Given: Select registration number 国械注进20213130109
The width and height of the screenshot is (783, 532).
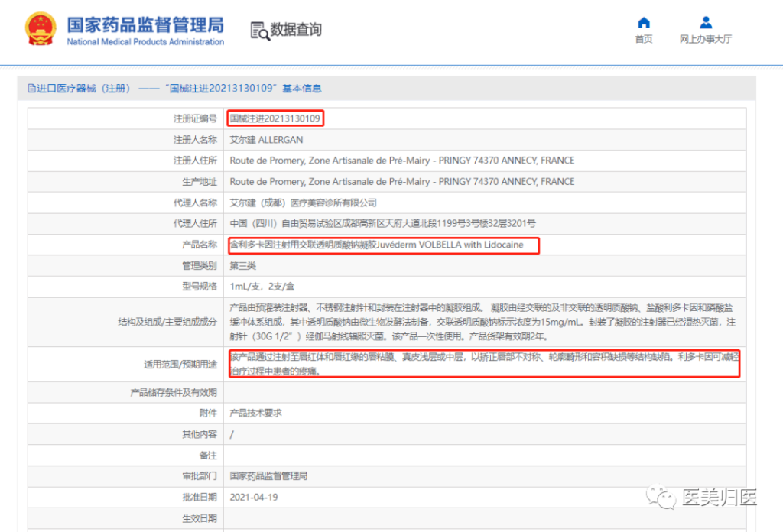Looking at the screenshot, I should [x=275, y=118].
